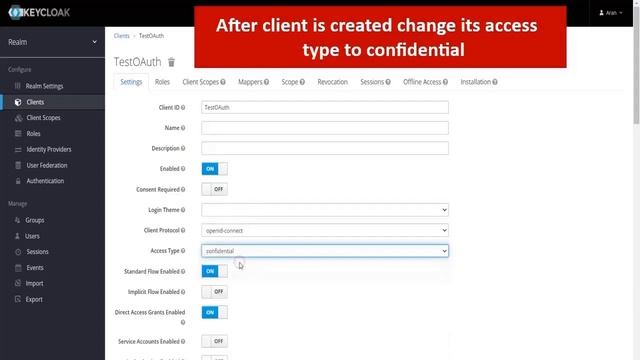This screenshot has height=360, width=640.
Task: Click help icon next to Description label
Action: pyautogui.click(x=183, y=148)
